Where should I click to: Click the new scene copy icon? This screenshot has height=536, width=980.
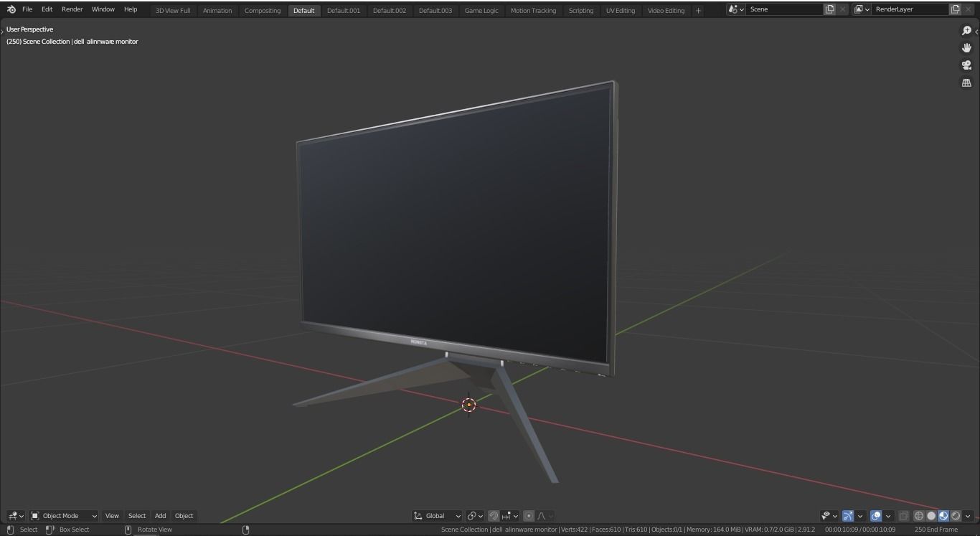point(830,9)
